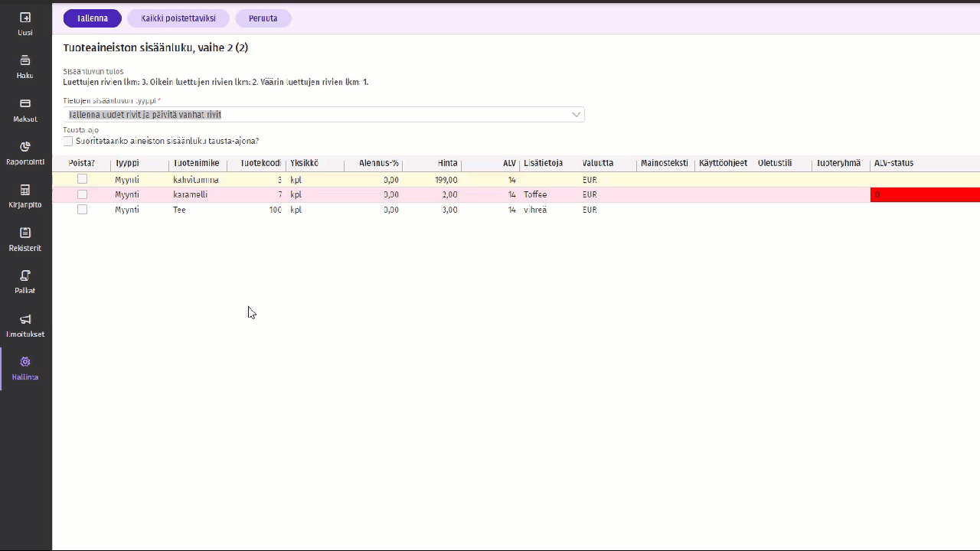Mark the kahvitumma row for deletion
Screen dimensions: 980x551
[82, 179]
